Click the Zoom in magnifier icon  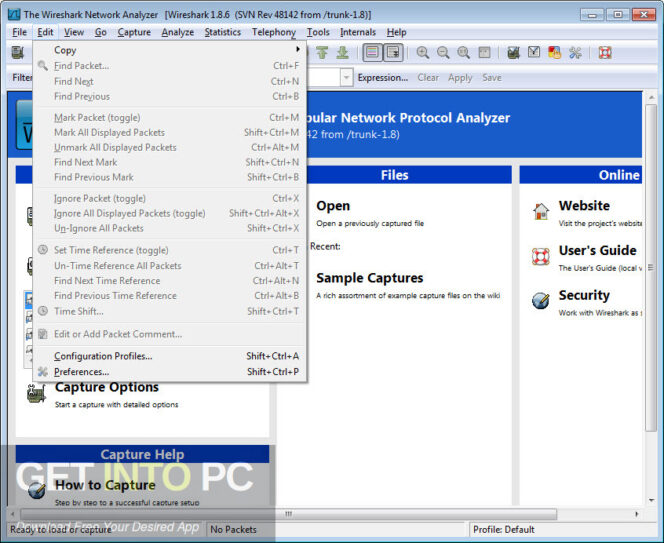[422, 53]
